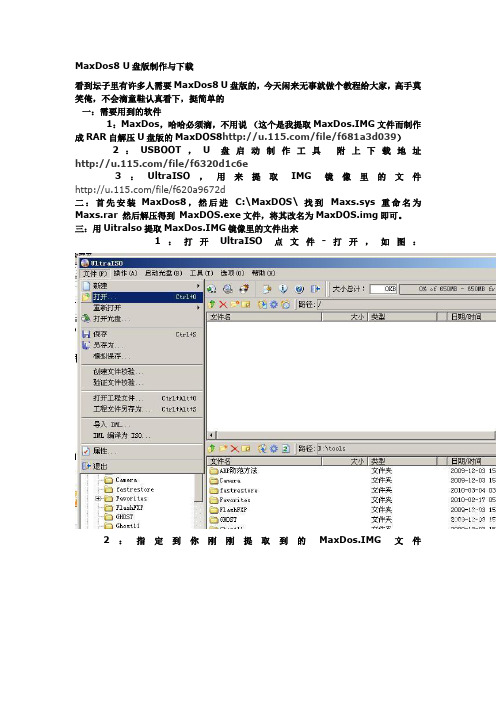
Task: Open the MaxDOS8 download link f681a3d039
Action: pos(309,137)
